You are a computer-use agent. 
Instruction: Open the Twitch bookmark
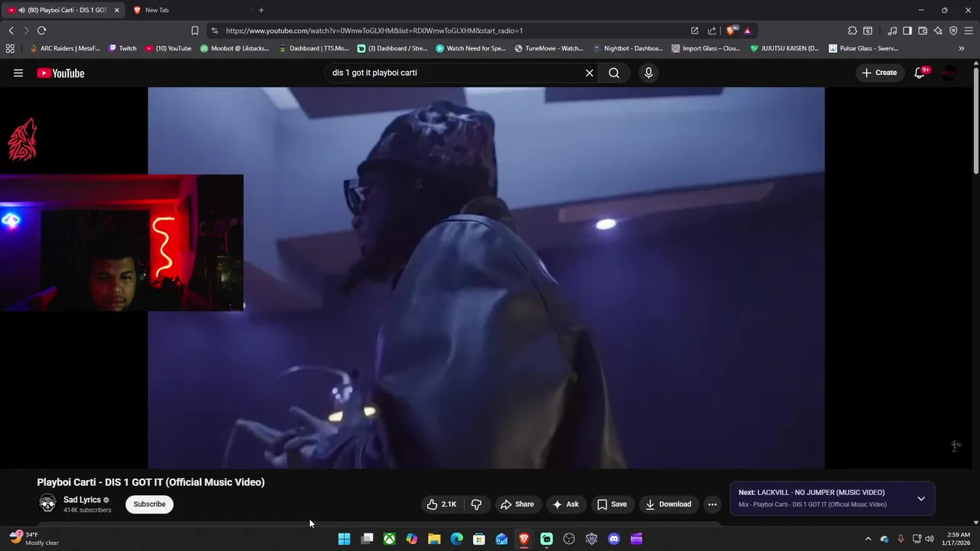coord(122,48)
